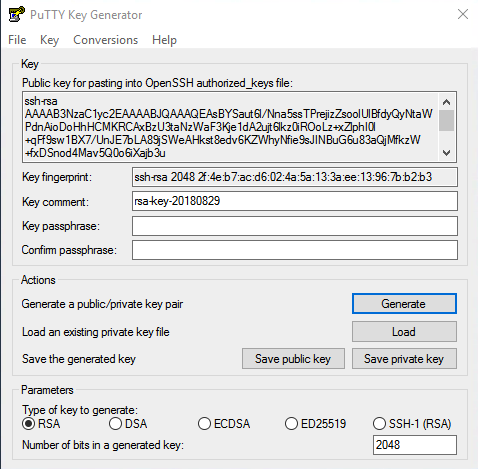Open the Conversions menu
Viewport: 478px width, 469px height.
(x=105, y=40)
